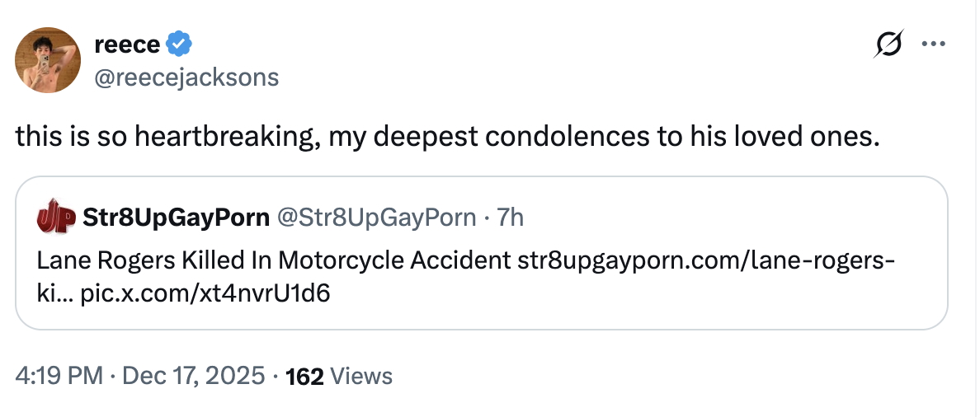This screenshot has width=980, height=417.
Task: Open the pic.x.com/xt4nvrU1d6 media link
Action: click(205, 294)
